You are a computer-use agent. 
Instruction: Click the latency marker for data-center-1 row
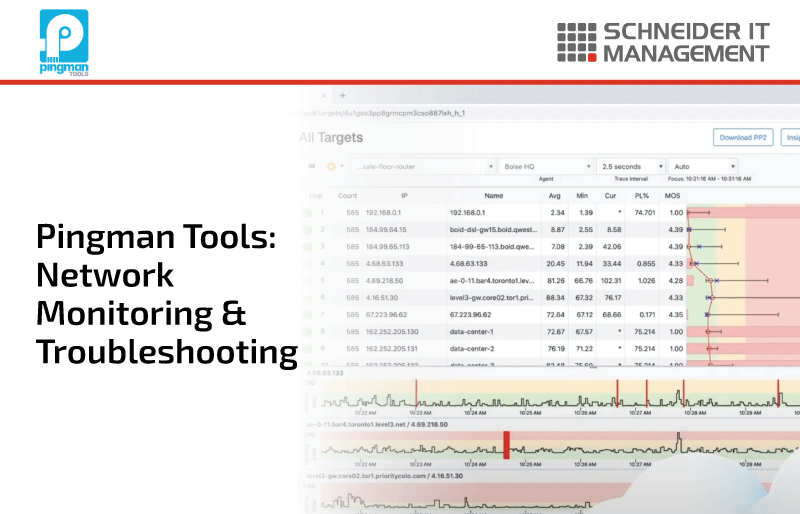[708, 332]
